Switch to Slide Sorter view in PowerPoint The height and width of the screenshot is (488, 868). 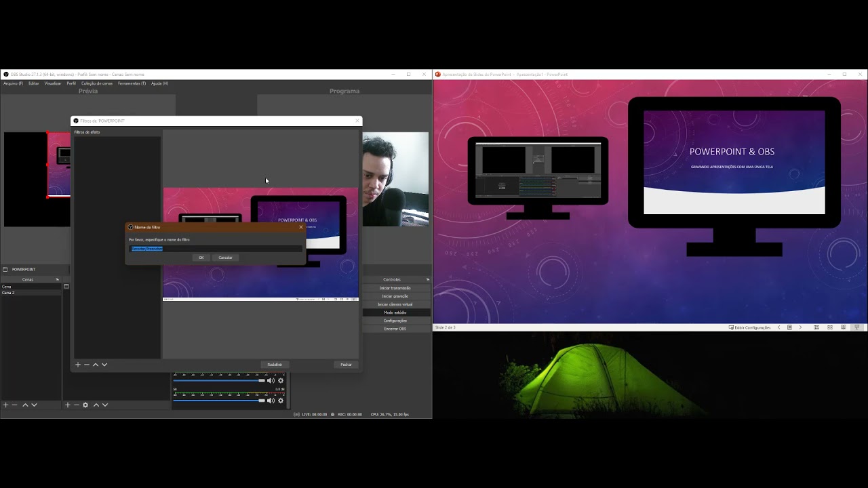pyautogui.click(x=830, y=327)
